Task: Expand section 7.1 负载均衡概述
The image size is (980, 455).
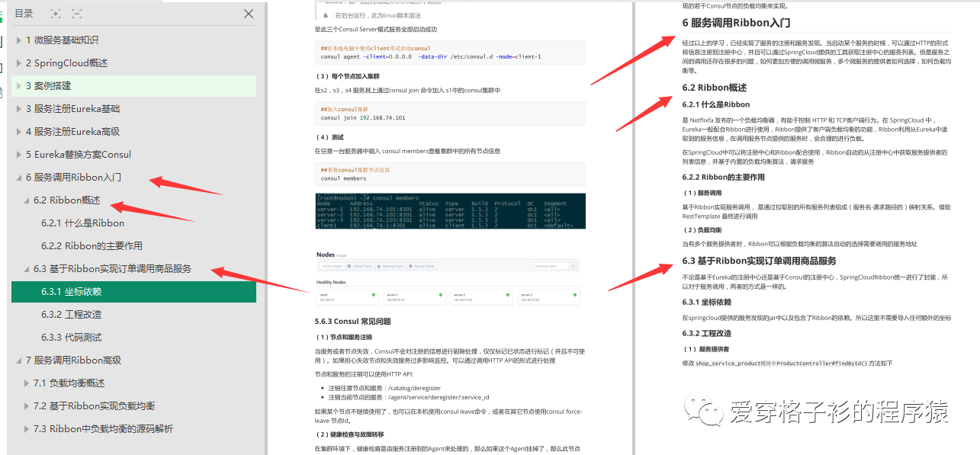Action: [27, 383]
